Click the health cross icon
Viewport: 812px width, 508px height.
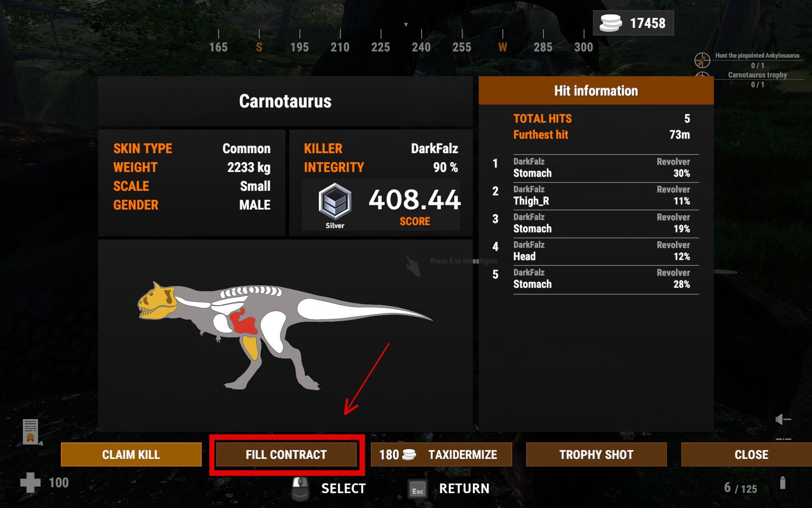click(x=30, y=483)
